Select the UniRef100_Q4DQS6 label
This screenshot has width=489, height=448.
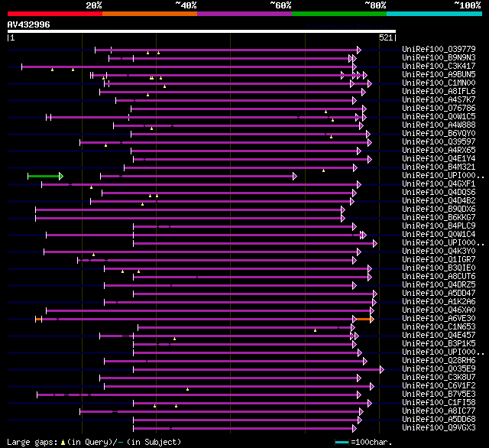439,192
